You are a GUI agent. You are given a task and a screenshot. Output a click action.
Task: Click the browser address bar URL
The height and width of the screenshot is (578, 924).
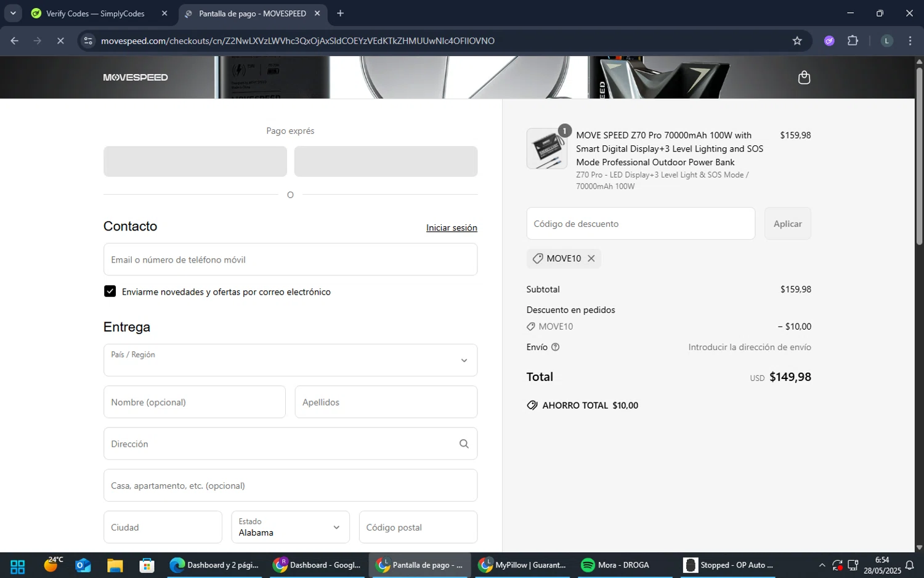pos(298,41)
